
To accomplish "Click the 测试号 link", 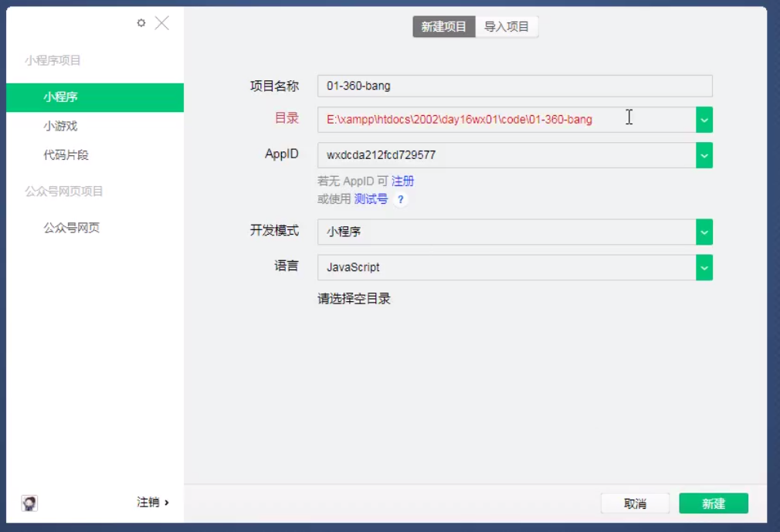I will point(371,199).
